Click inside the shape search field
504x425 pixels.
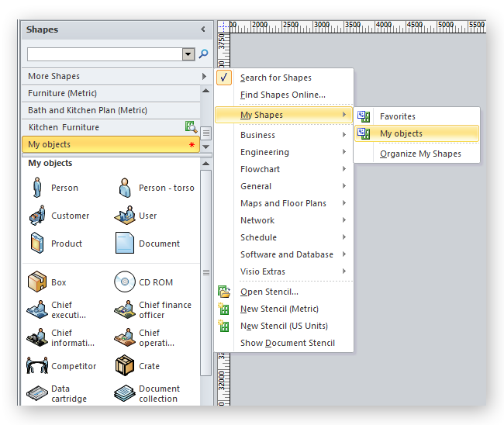click(104, 54)
